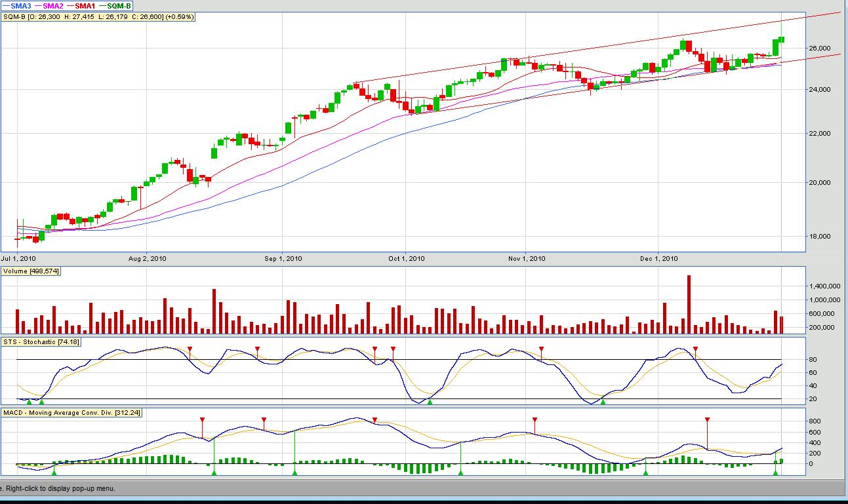Screen dimensions: 848x504
Task: Toggle the SMA1 red legend entry
Action: pos(81,6)
